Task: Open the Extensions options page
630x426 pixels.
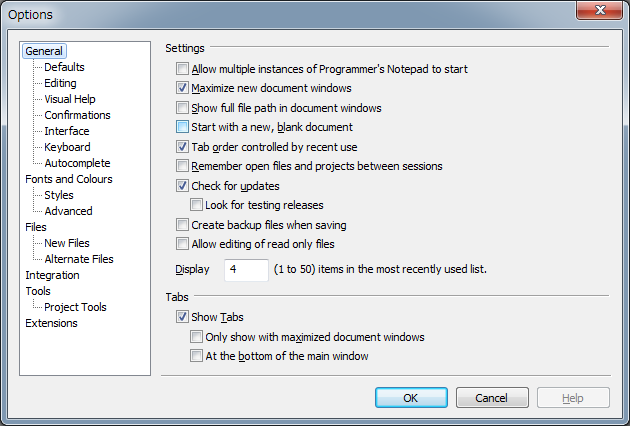Action: pos(51,323)
